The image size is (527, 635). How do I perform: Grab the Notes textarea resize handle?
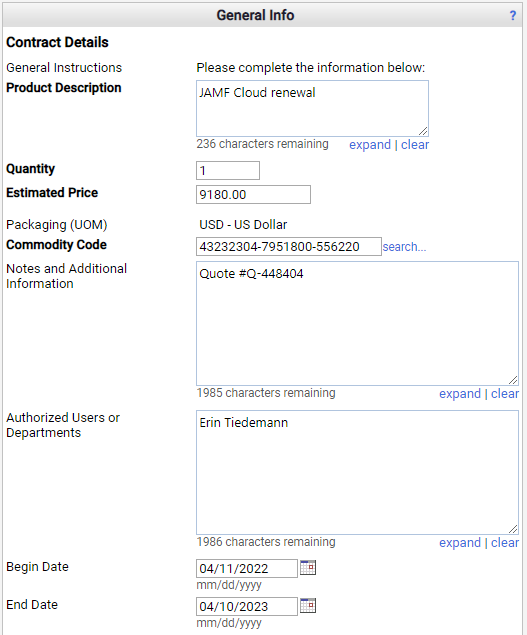pyautogui.click(x=513, y=380)
